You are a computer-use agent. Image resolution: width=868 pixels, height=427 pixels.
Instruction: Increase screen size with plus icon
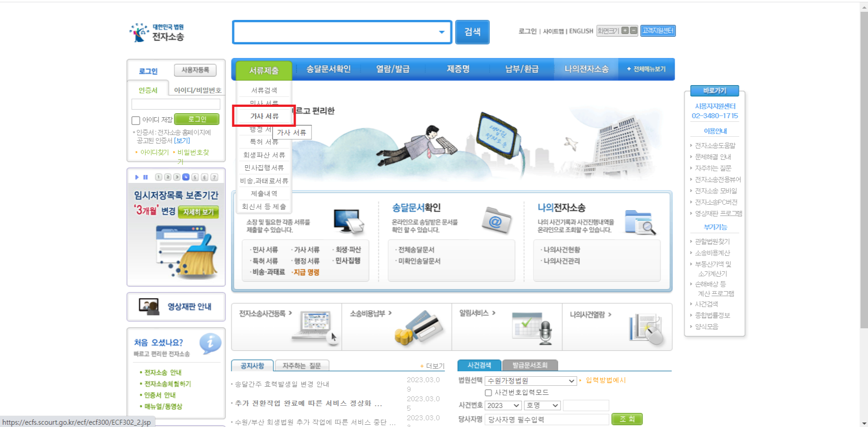[625, 31]
